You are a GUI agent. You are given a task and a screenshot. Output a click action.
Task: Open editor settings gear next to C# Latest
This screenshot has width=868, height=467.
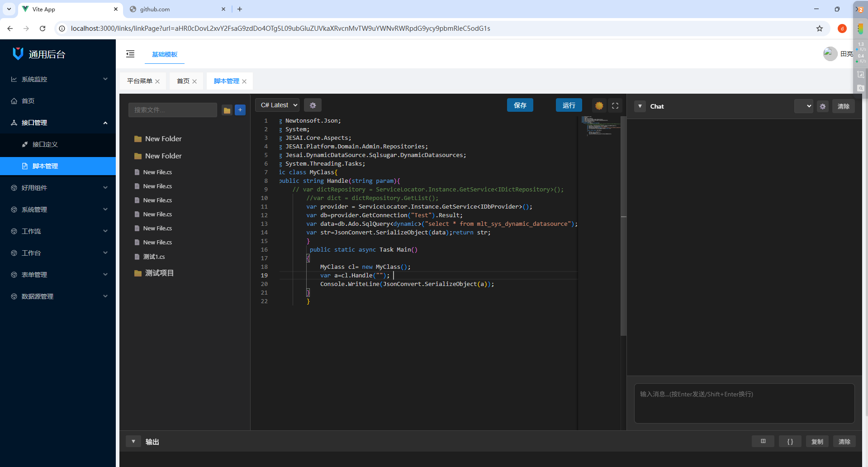[x=313, y=105]
